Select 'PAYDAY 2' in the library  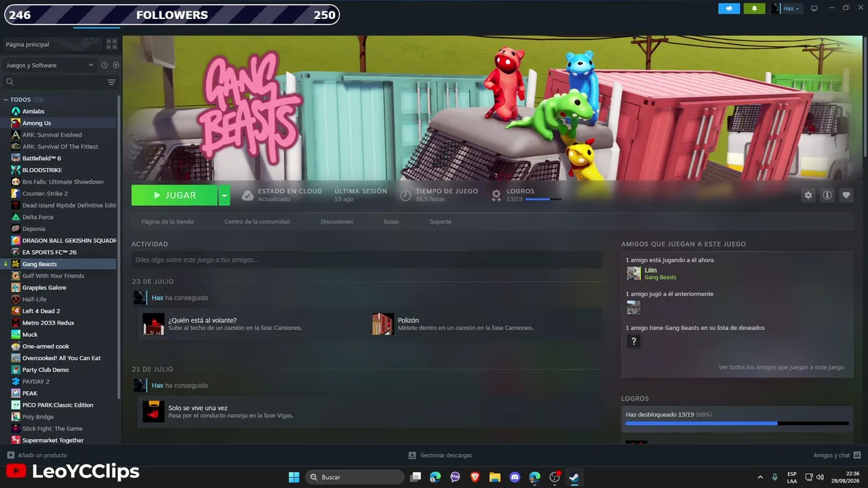coord(60,382)
